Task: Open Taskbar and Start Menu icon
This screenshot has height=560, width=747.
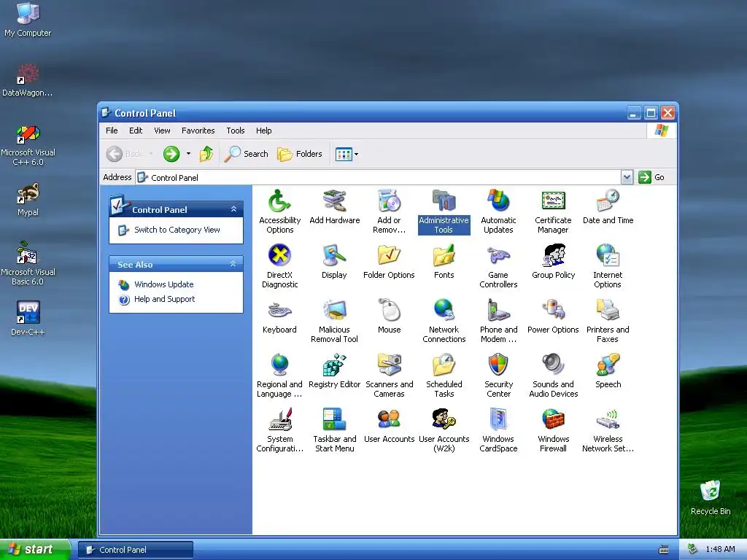Action: (x=334, y=430)
